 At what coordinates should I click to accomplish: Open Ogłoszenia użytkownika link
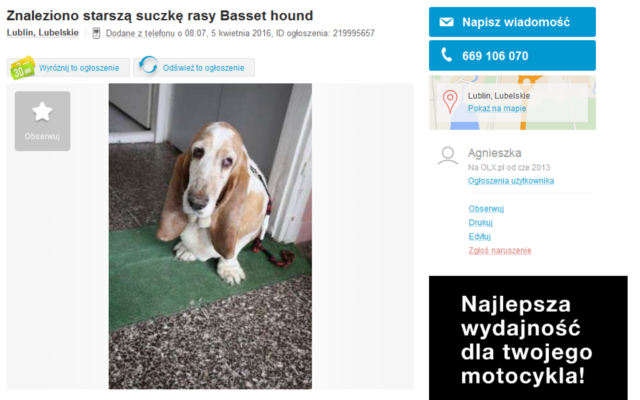point(511,181)
